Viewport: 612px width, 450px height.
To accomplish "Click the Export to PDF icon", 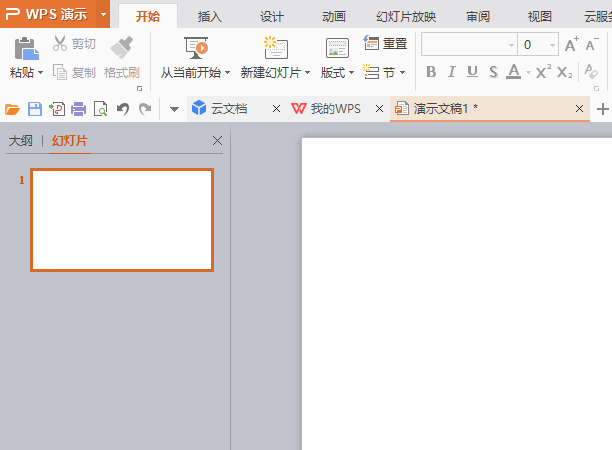I will 57,109.
